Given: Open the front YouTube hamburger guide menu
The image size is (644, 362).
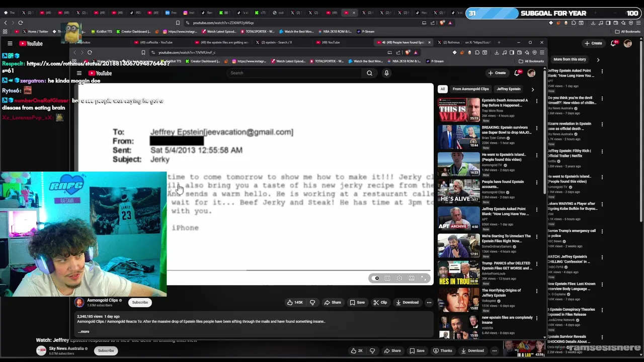Looking at the screenshot, I should pyautogui.click(x=79, y=73).
